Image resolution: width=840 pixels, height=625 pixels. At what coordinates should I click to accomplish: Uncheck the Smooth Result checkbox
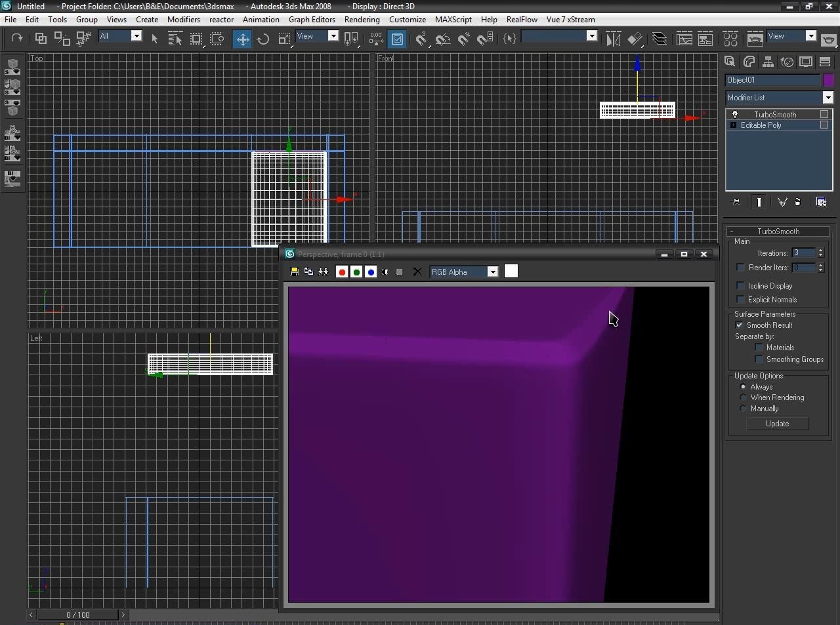[740, 325]
